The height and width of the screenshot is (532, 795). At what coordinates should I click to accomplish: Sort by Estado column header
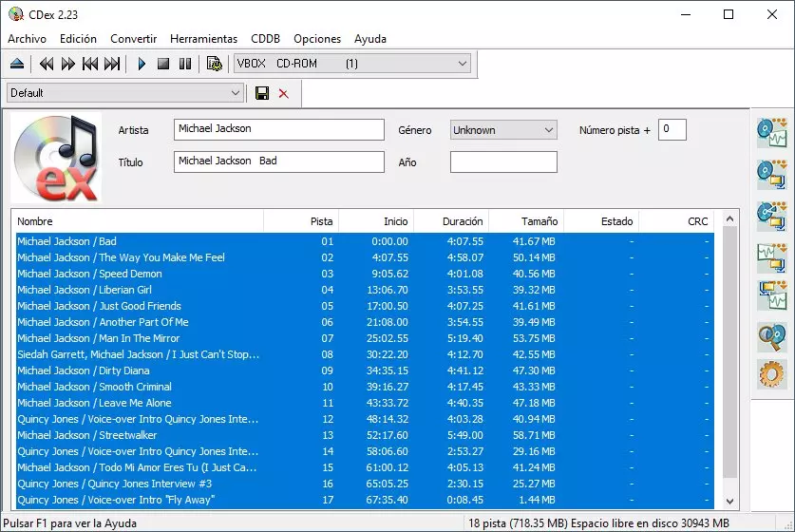click(x=601, y=221)
